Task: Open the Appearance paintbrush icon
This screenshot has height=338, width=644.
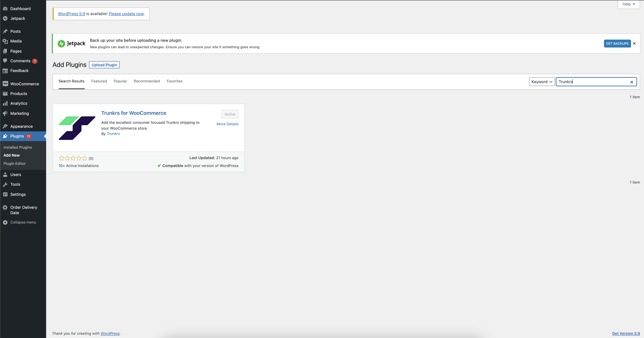Action: click(5, 126)
